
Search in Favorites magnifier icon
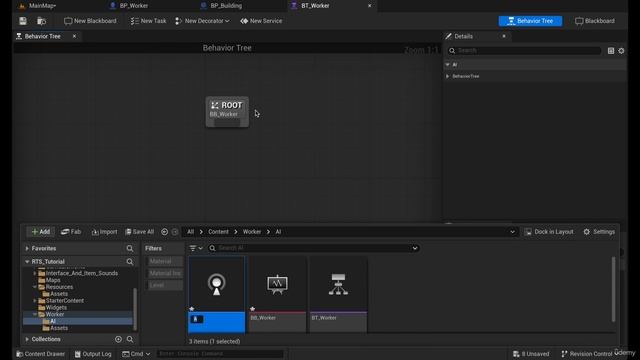tap(130, 248)
